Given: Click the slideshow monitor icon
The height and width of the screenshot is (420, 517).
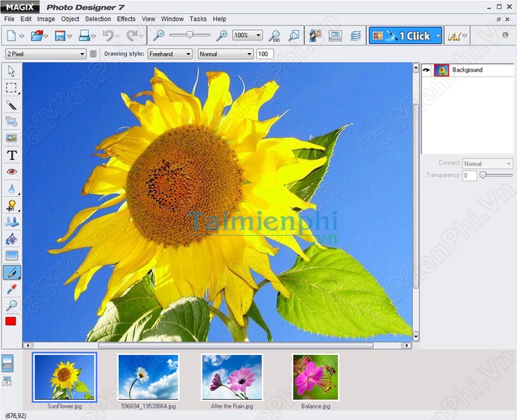Looking at the screenshot, I should pos(335,36).
